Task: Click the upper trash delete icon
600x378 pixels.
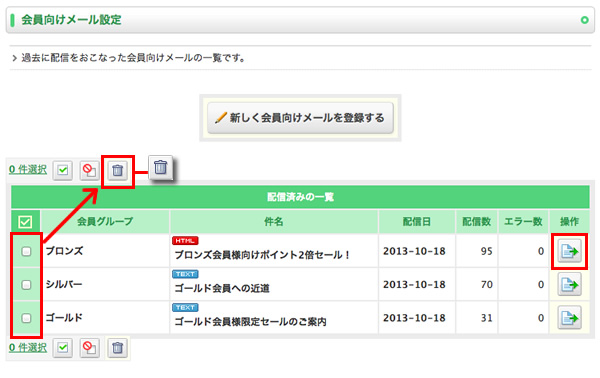Action: [117, 171]
